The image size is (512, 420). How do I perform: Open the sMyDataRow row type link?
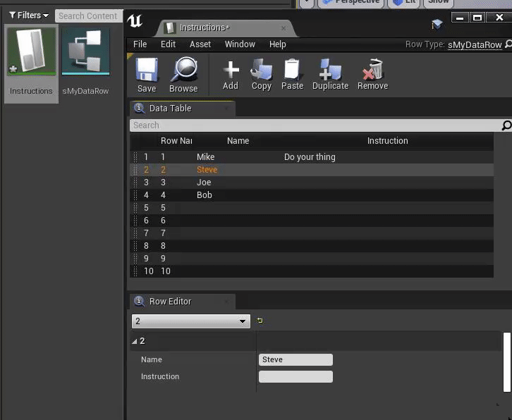click(x=475, y=44)
